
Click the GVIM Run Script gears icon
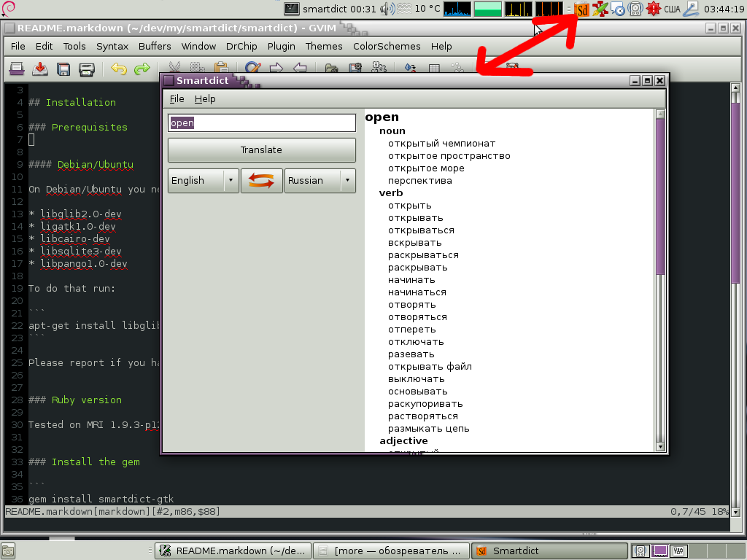tap(379, 68)
